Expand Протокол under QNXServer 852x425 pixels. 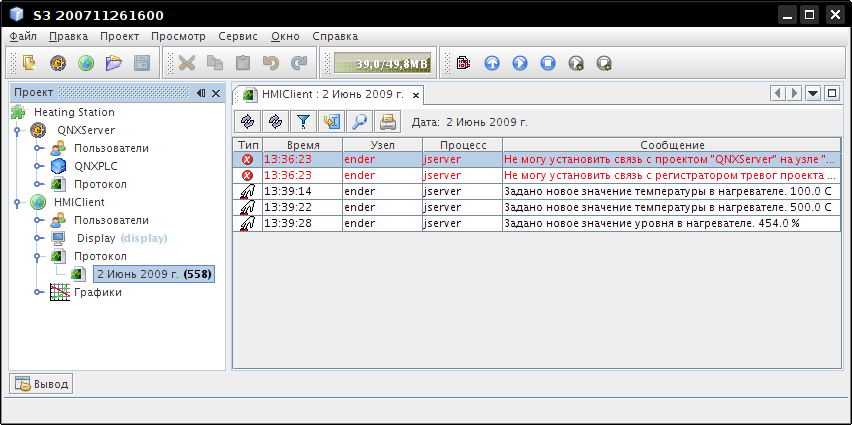[37, 184]
